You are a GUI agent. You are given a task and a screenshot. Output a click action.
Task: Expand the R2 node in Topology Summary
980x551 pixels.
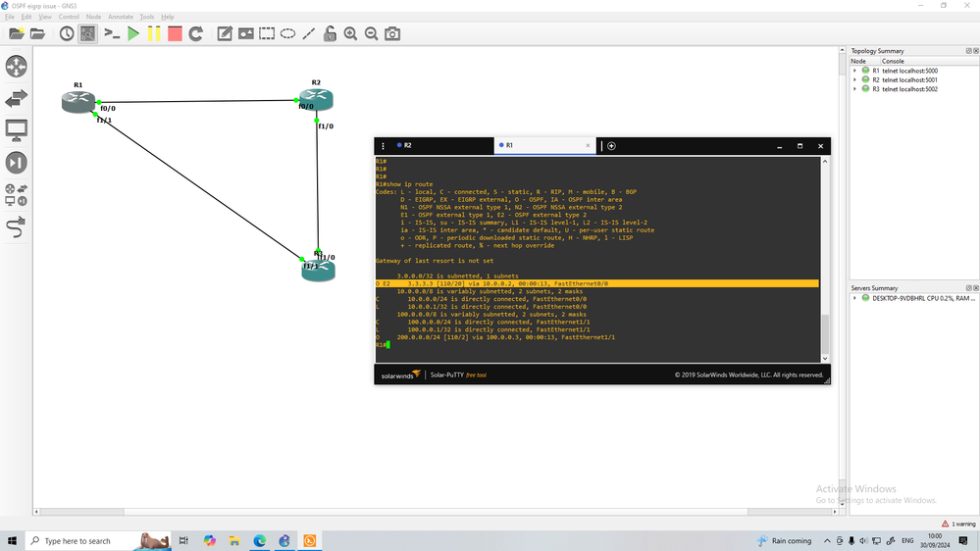coord(855,80)
